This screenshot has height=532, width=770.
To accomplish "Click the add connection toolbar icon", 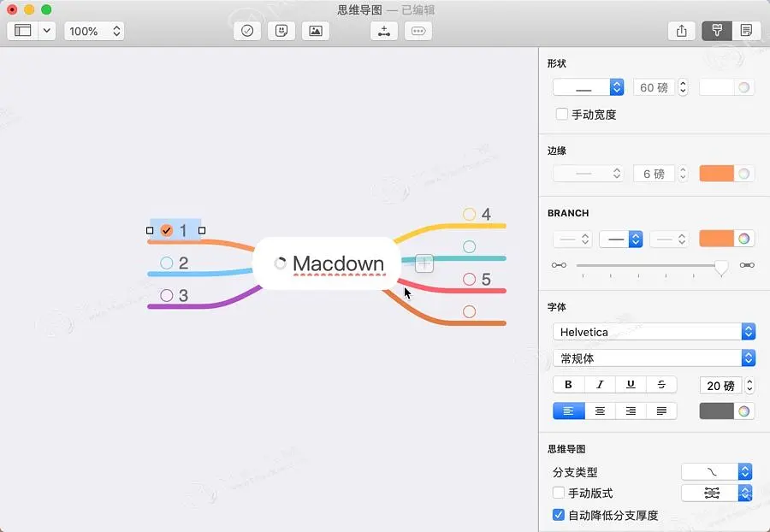I will 384,31.
